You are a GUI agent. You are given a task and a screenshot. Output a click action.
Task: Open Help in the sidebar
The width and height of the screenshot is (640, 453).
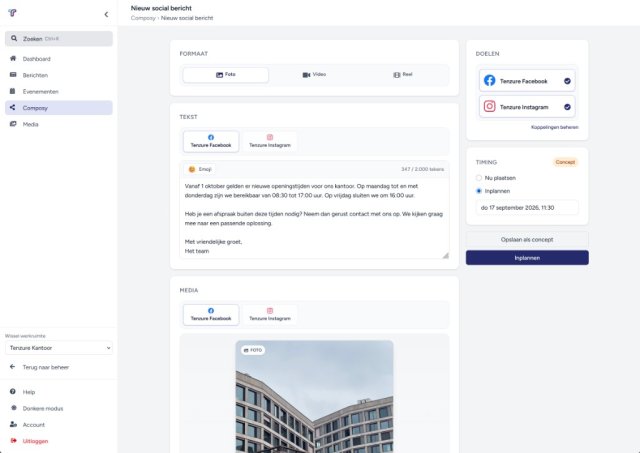[59, 392]
